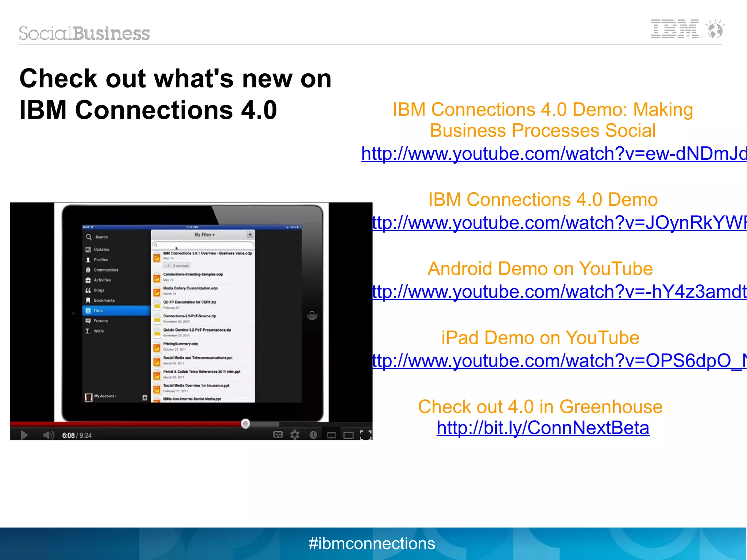Open the Android Demo YouTube link
747x560 pixels.
click(559, 291)
